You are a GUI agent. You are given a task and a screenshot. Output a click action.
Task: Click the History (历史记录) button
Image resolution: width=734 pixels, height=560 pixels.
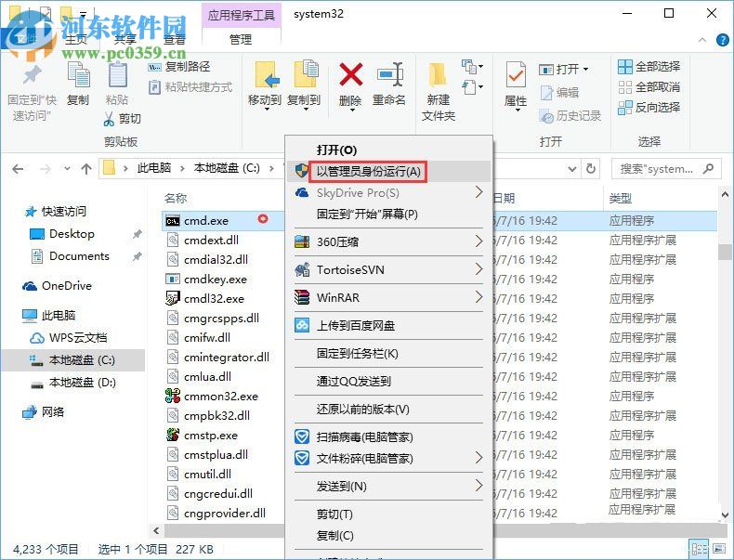point(570,115)
